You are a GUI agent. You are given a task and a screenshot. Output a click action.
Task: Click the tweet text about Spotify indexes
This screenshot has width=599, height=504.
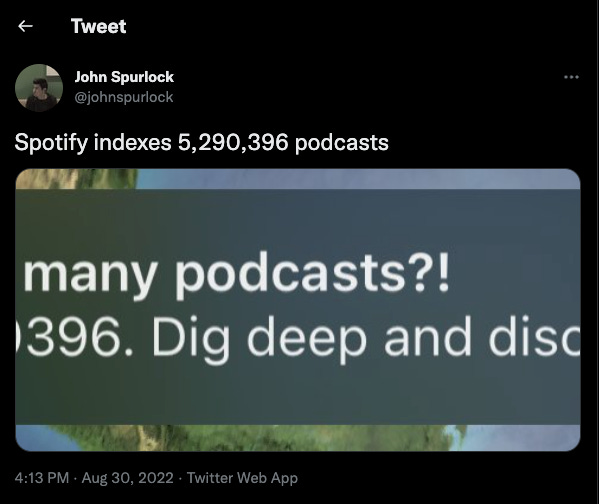(x=201, y=143)
